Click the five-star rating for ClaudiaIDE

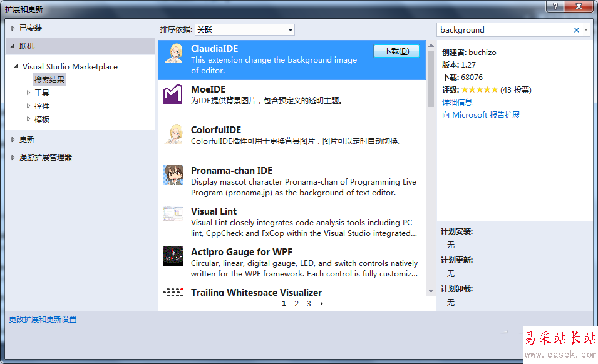480,90
